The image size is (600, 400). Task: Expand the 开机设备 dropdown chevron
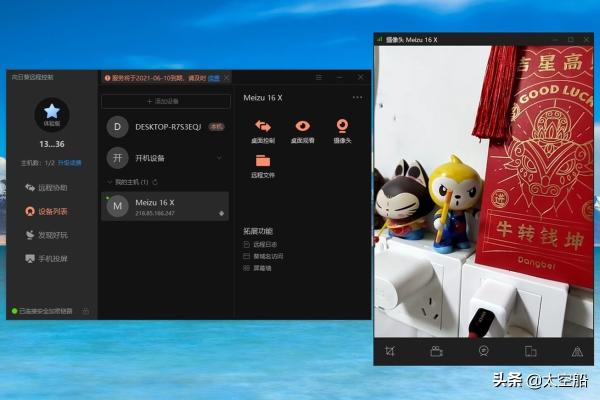(x=219, y=158)
